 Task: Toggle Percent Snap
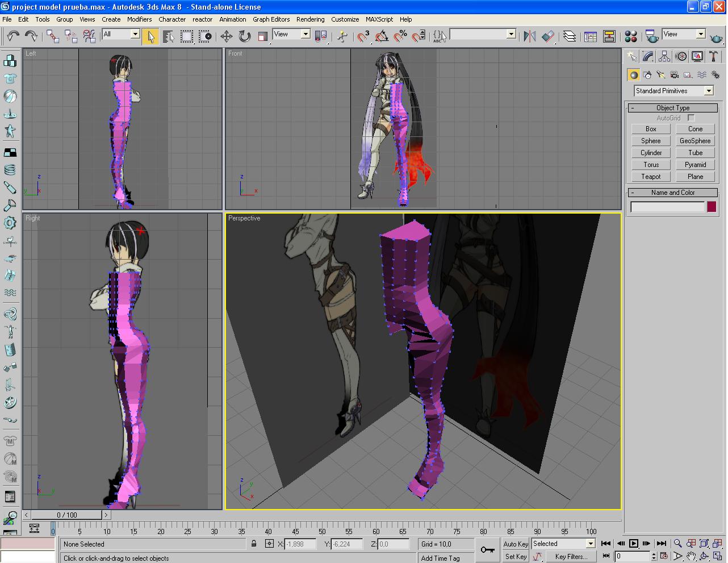400,36
